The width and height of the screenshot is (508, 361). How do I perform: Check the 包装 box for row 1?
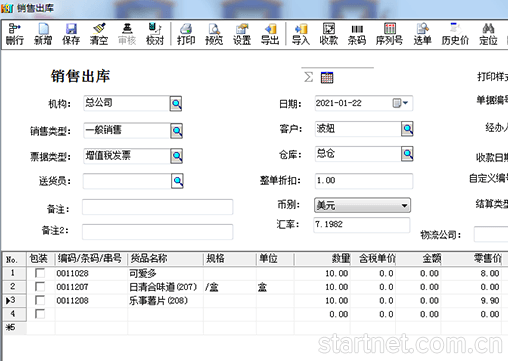click(40, 273)
